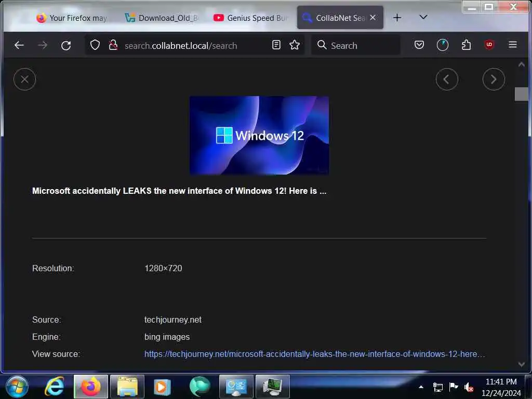Switch to the Genius Speed Bump tab
The width and height of the screenshot is (532, 399).
(x=250, y=18)
